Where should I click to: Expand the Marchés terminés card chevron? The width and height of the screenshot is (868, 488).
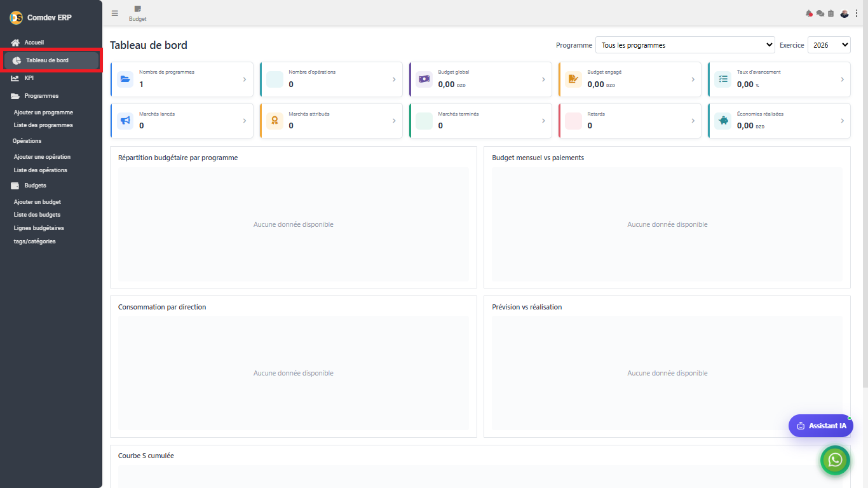click(x=543, y=121)
